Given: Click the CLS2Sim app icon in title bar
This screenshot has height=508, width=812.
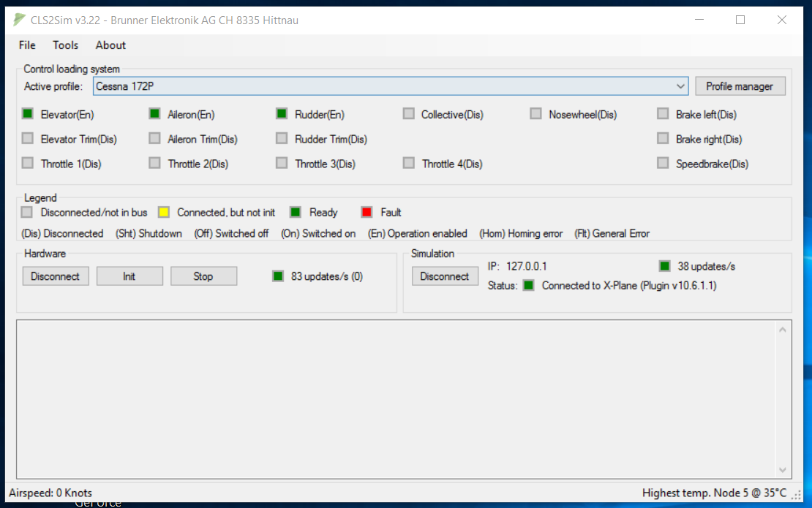Looking at the screenshot, I should click(x=20, y=20).
